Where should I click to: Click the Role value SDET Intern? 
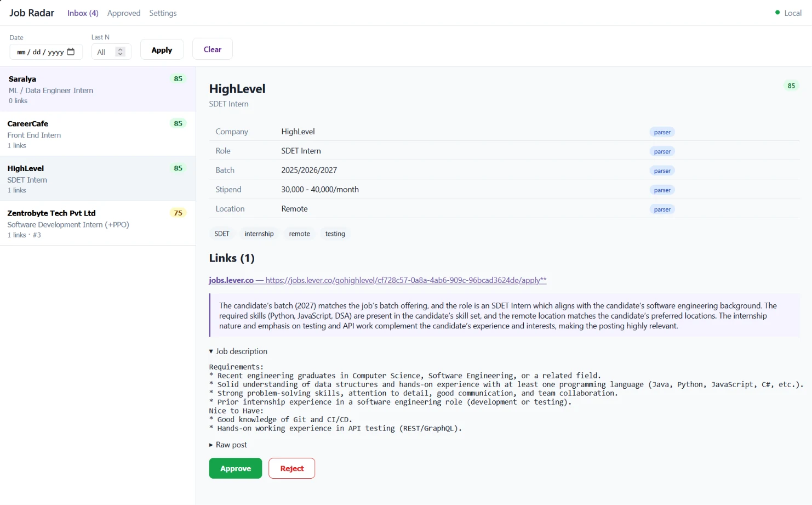(x=301, y=151)
